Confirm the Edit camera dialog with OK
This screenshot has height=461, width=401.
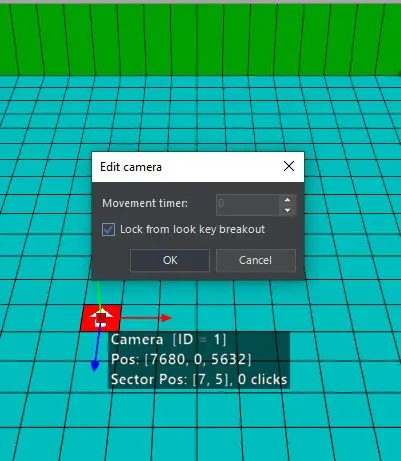tap(170, 260)
